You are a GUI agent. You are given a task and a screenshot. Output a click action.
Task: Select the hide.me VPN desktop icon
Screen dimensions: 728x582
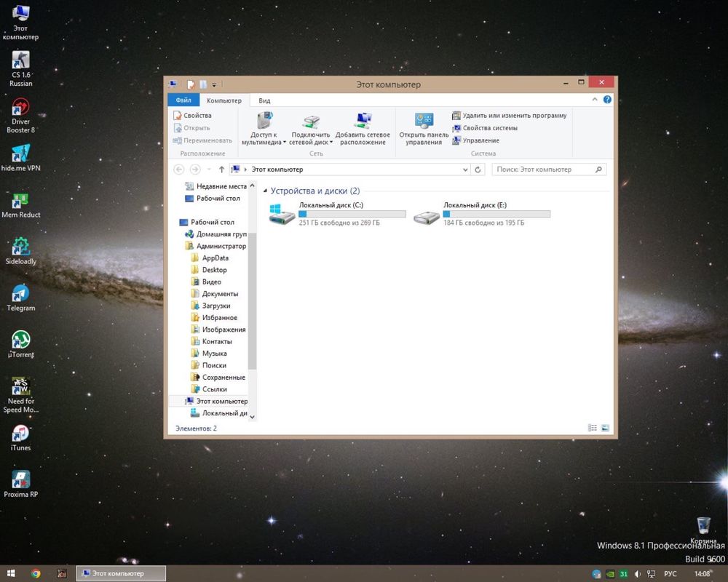pos(21,158)
